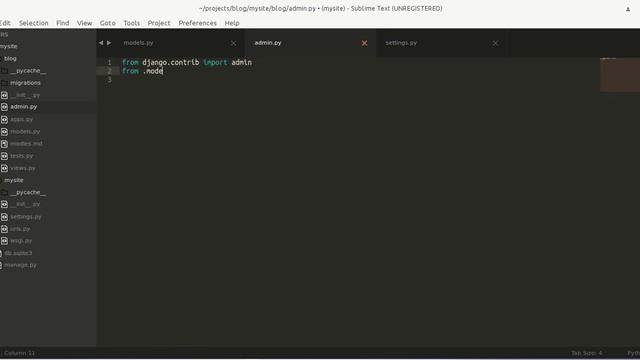Click the admin.py file icon in sidebar
Viewport: 640px width, 360px height.
(x=4, y=107)
